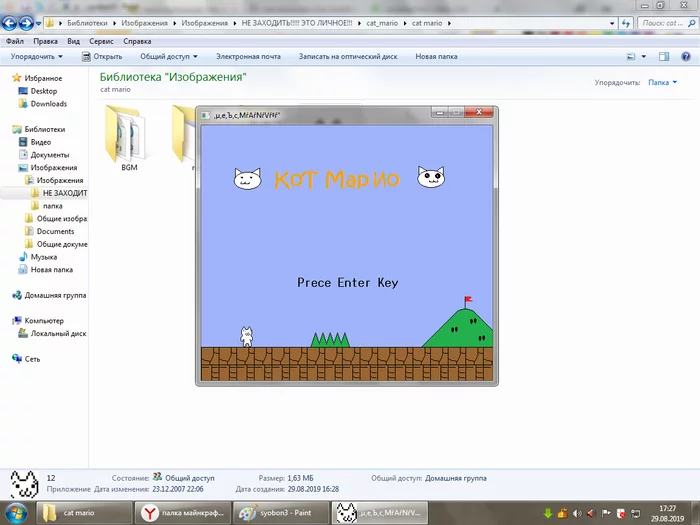Open the address bar history dropdown

612,23
